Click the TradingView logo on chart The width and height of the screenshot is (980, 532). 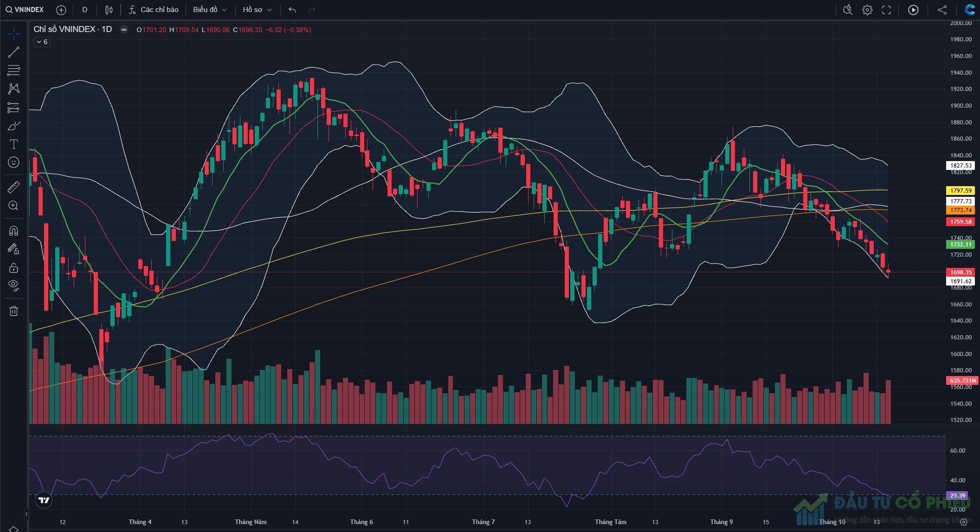[x=44, y=500]
